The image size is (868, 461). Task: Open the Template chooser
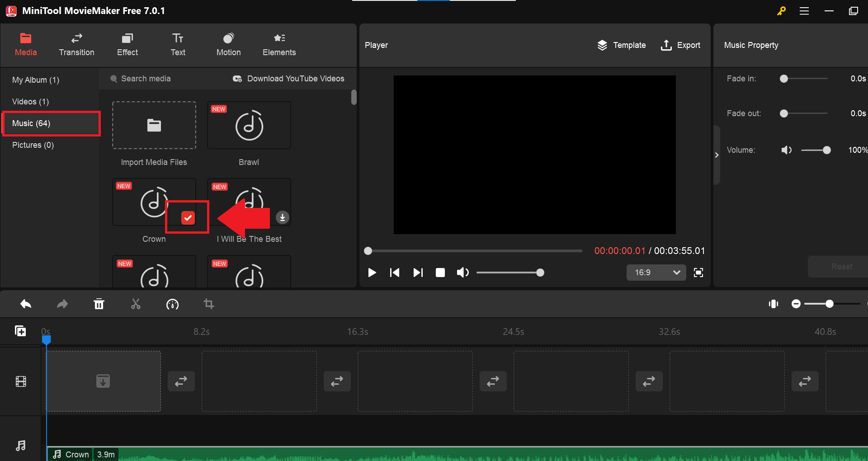click(x=622, y=45)
